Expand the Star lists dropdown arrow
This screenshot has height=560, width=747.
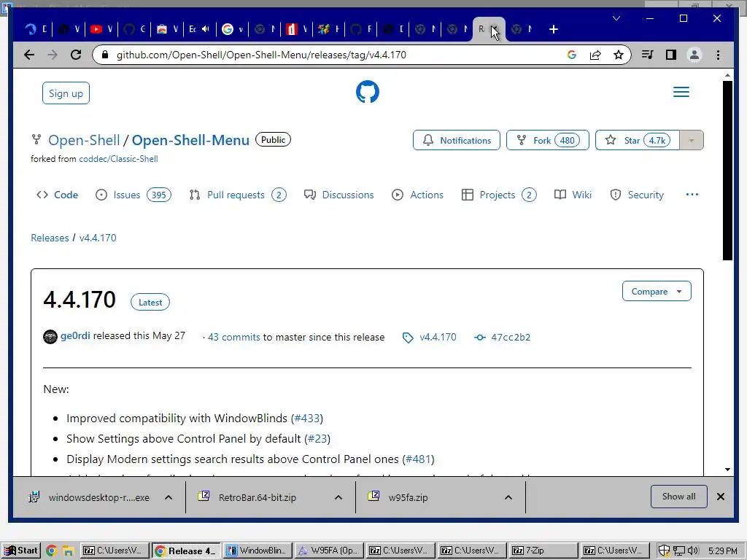692,141
